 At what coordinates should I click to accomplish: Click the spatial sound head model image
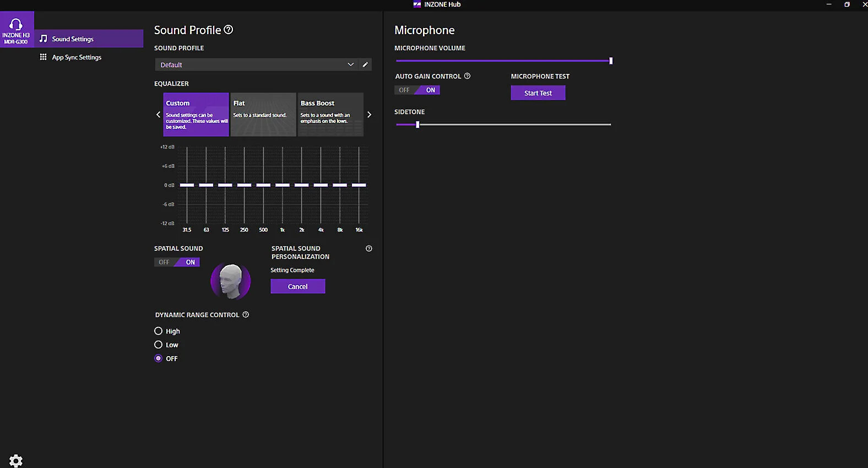click(231, 281)
